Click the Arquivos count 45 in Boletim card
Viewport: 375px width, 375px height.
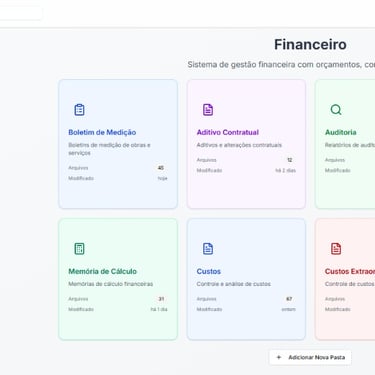tap(161, 168)
